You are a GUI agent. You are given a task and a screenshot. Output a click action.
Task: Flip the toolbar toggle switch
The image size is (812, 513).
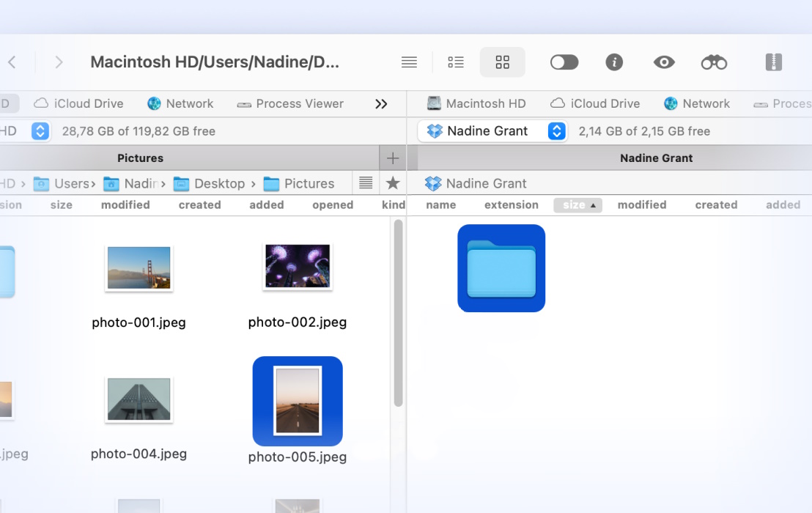[x=564, y=62]
